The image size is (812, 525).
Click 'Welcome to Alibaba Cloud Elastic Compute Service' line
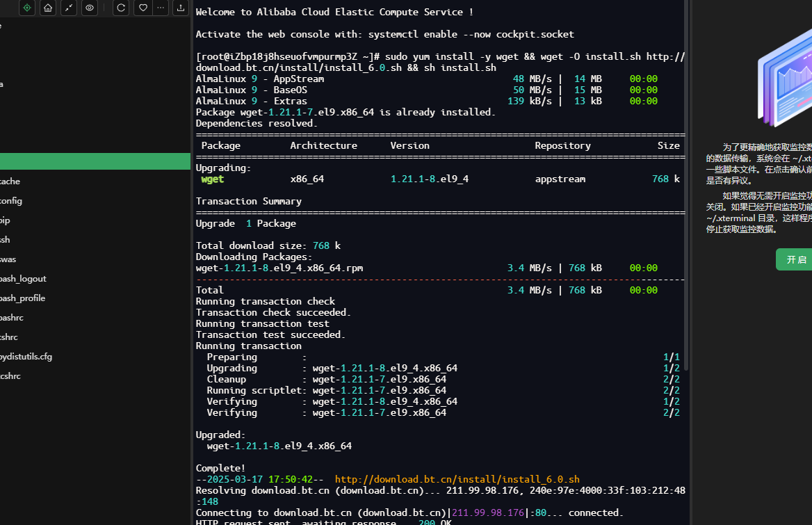[334, 12]
